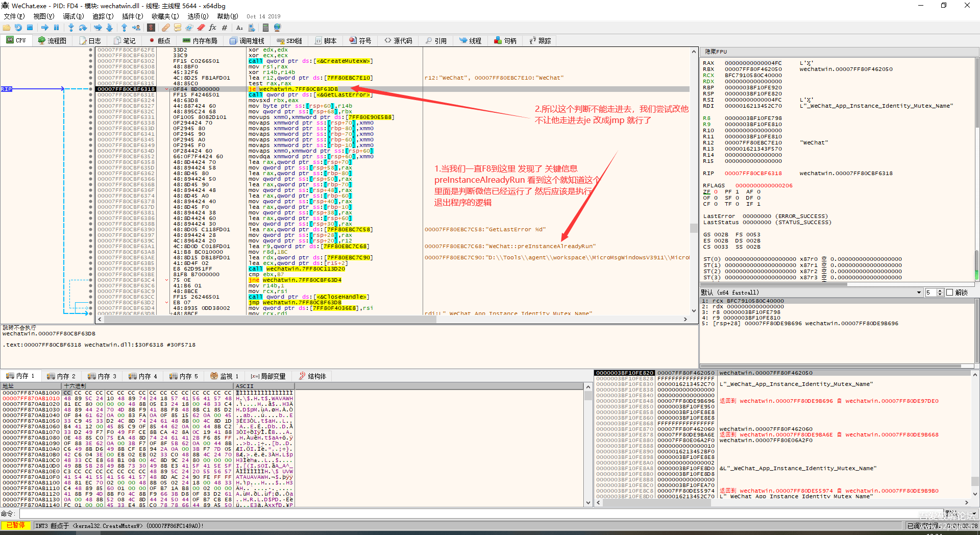Click the 隐藏FPU button
The image size is (980, 535).
coord(716,52)
